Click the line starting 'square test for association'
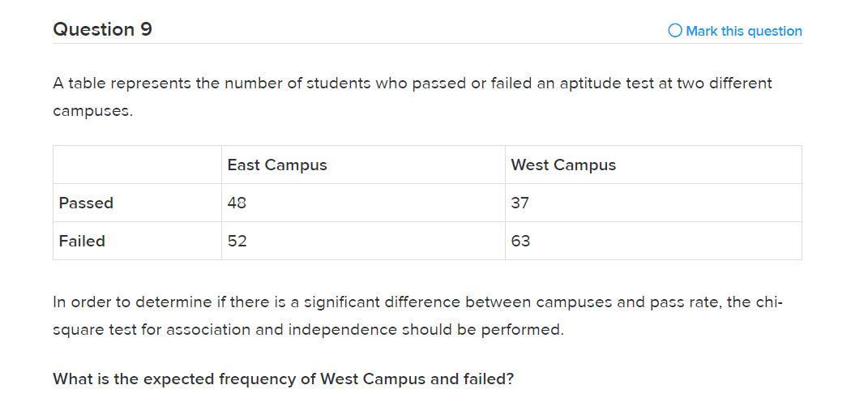The image size is (868, 398). point(307,330)
